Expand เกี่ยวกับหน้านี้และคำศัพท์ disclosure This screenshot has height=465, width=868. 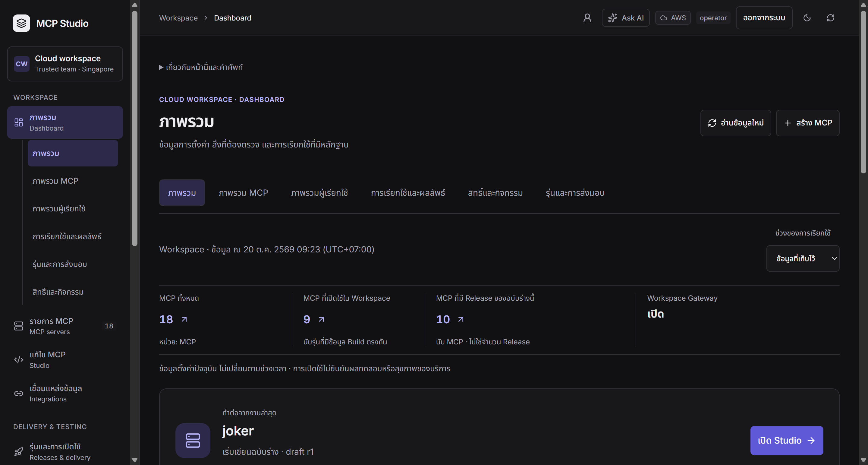(201, 67)
